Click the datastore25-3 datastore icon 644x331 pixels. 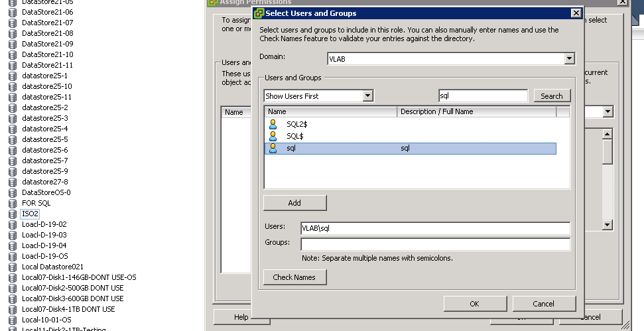click(13, 118)
